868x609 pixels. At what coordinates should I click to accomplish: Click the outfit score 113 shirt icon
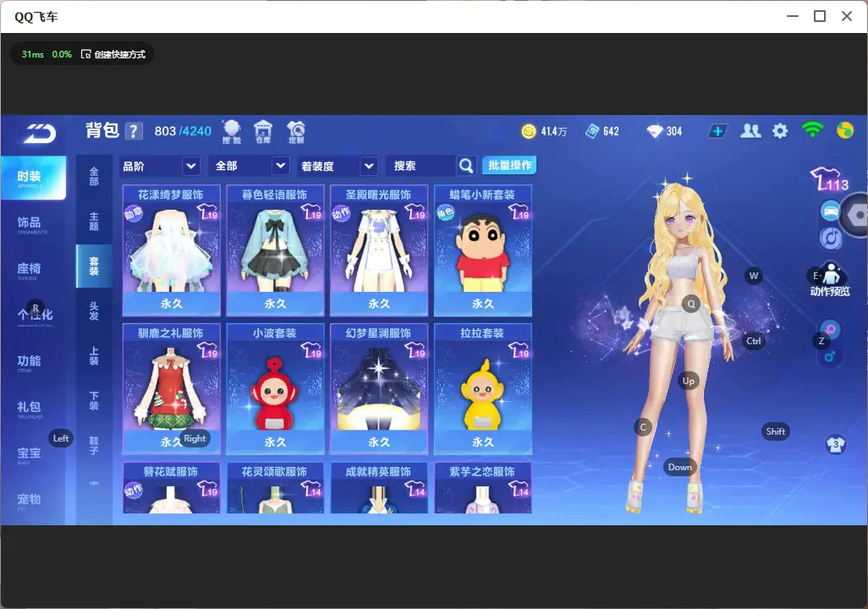click(x=829, y=178)
